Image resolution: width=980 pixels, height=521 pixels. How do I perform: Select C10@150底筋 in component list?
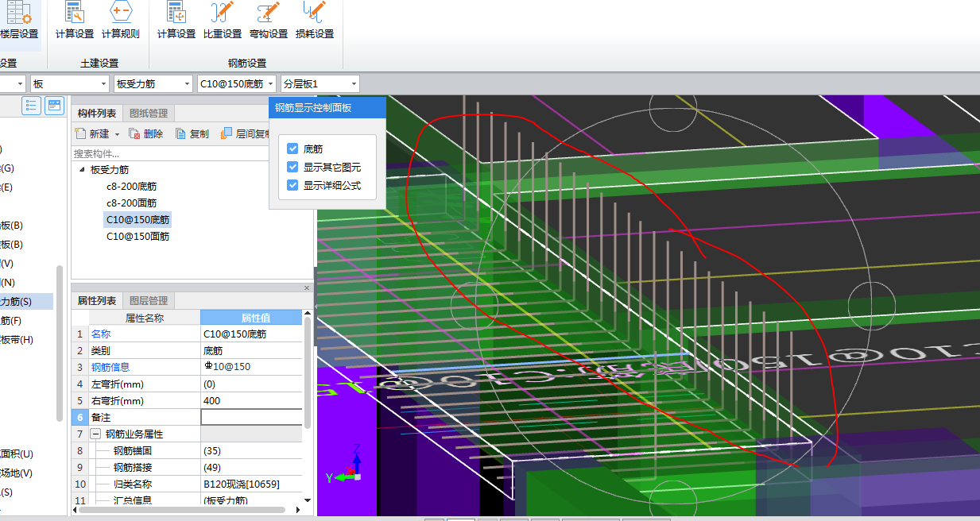(x=138, y=220)
